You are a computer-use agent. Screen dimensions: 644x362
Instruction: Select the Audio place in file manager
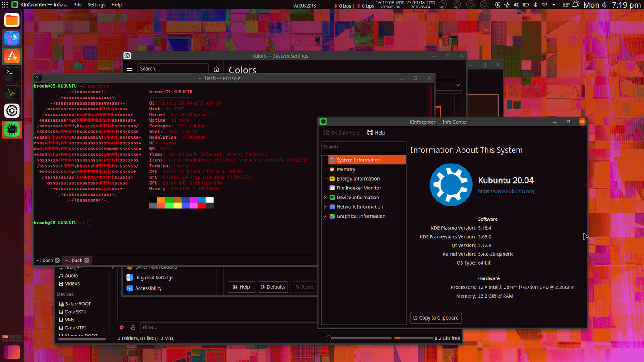pos(68,276)
